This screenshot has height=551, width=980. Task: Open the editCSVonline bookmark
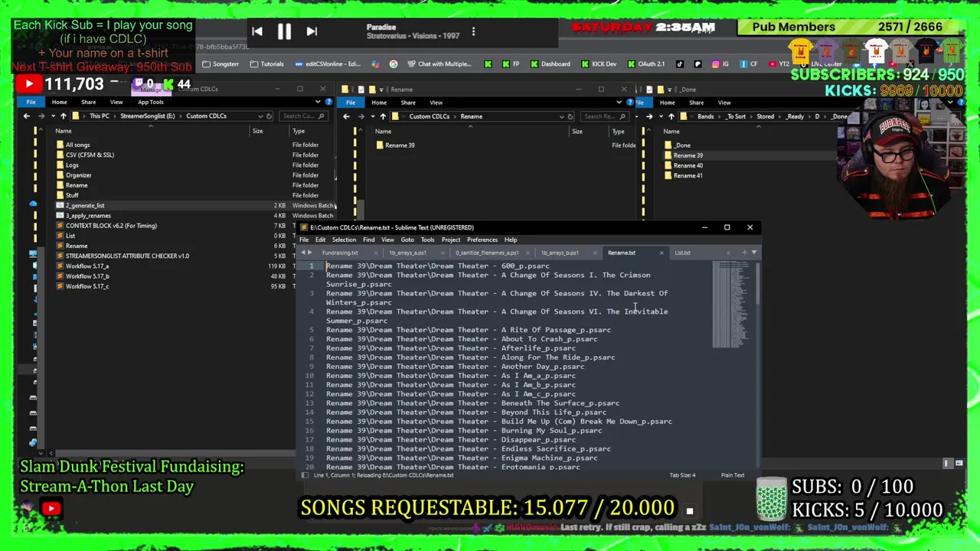pos(327,64)
